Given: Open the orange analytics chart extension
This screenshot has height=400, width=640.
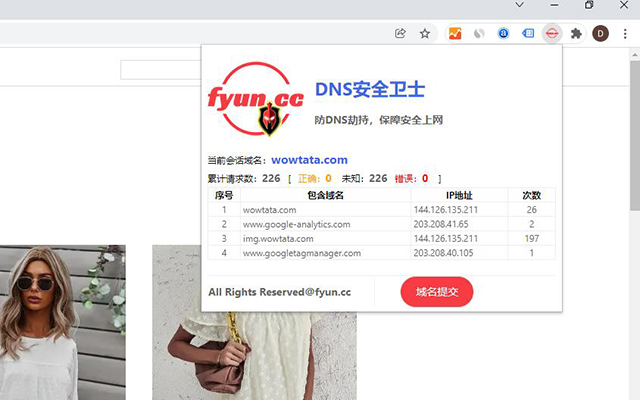Looking at the screenshot, I should [x=455, y=33].
